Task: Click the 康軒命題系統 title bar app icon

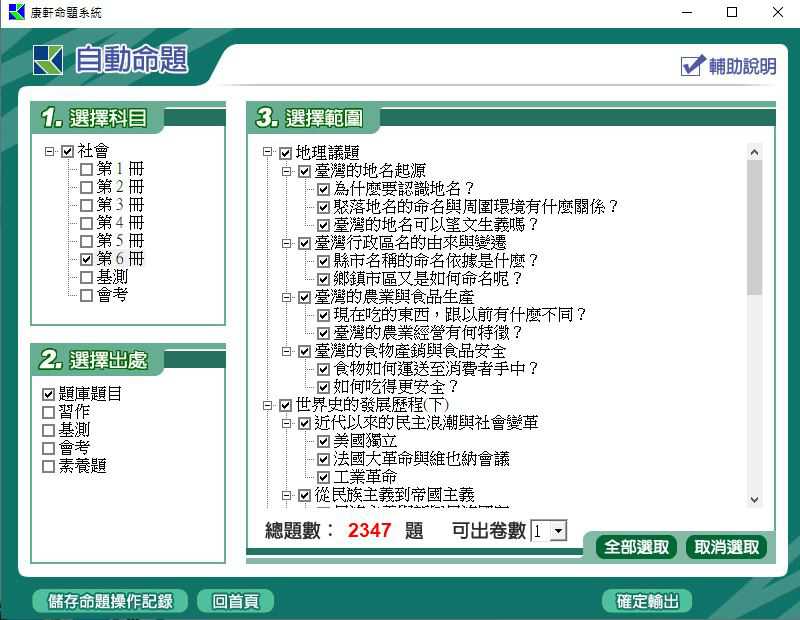Action: [x=16, y=12]
